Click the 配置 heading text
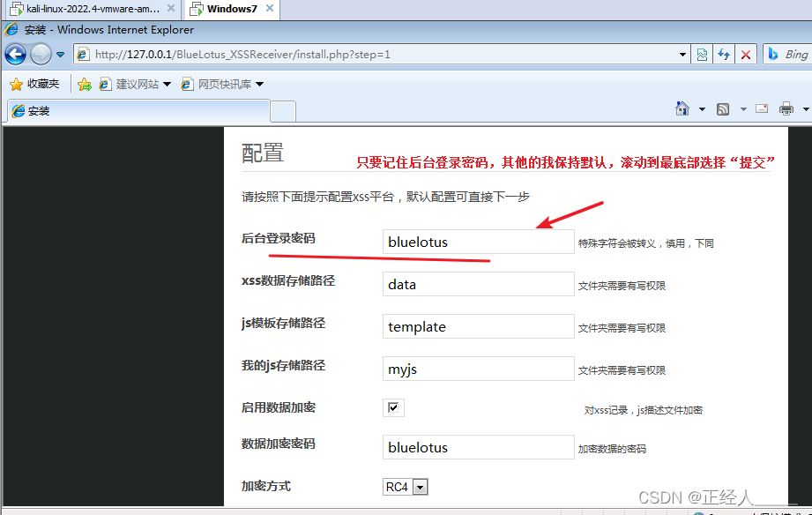This screenshot has height=515, width=812. click(263, 153)
